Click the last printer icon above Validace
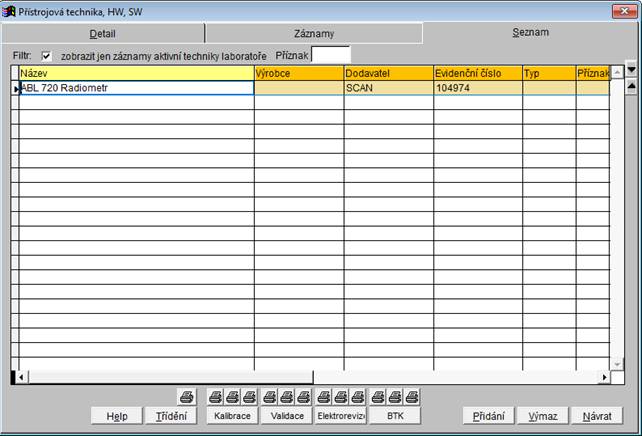 (303, 397)
